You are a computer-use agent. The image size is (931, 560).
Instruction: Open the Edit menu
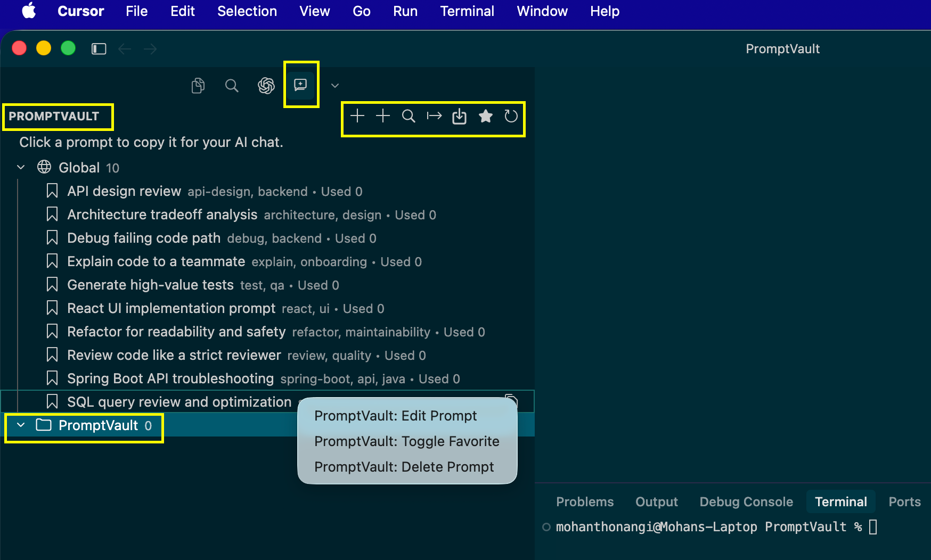click(183, 11)
